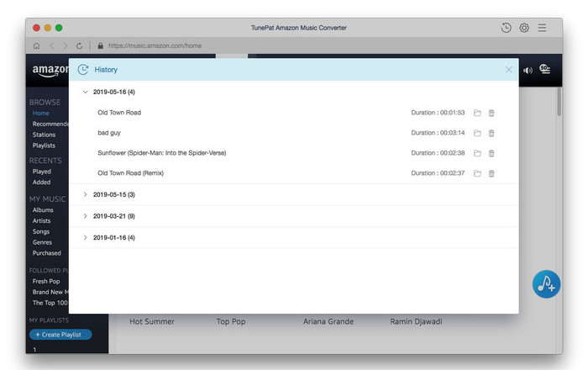Viewport: 588px width, 386px height.
Task: Click Duration 00:03:14 text
Action: pyautogui.click(x=438, y=133)
